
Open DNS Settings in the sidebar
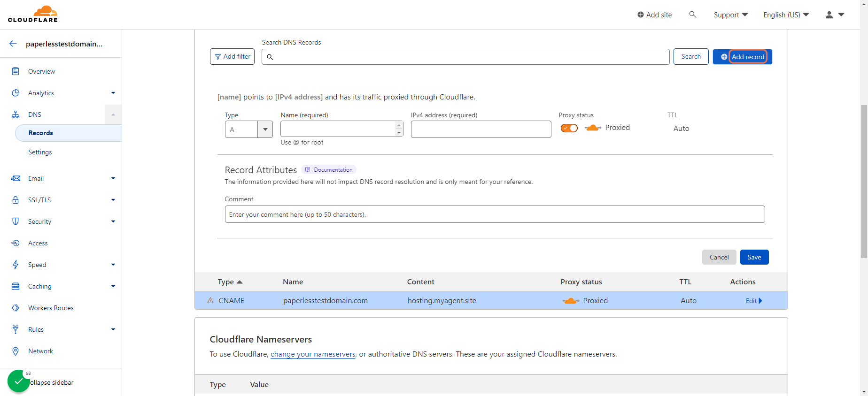(x=40, y=152)
